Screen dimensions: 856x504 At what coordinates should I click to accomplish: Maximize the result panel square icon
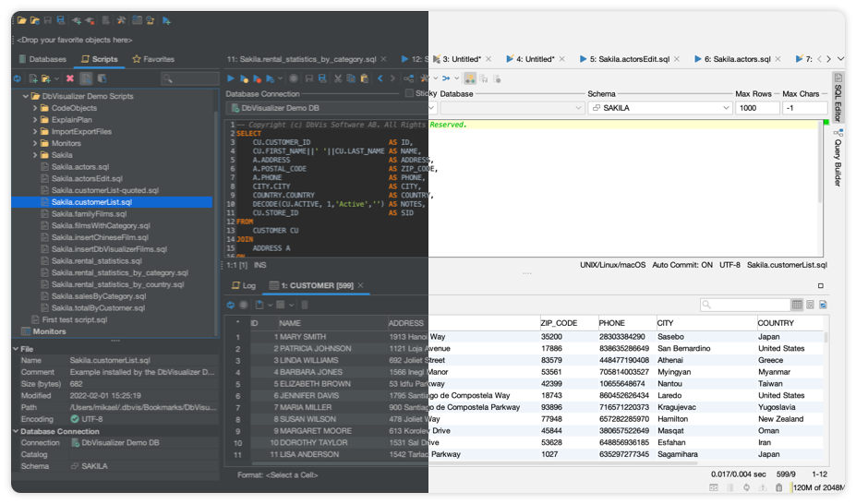821,286
